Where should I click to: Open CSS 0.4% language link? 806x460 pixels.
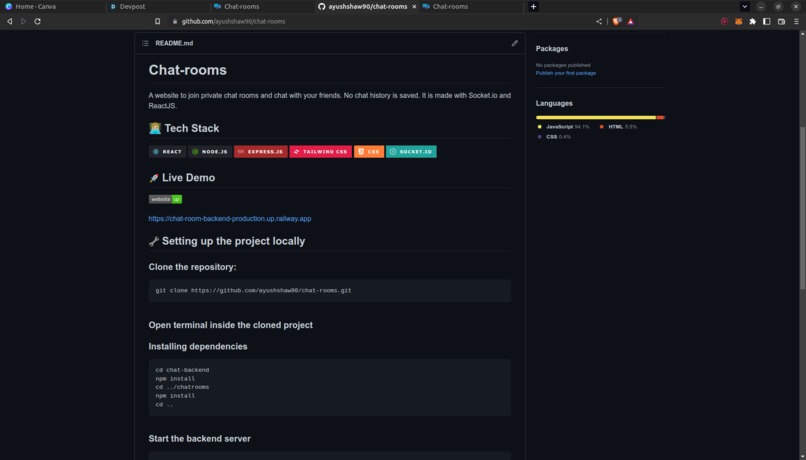point(554,137)
